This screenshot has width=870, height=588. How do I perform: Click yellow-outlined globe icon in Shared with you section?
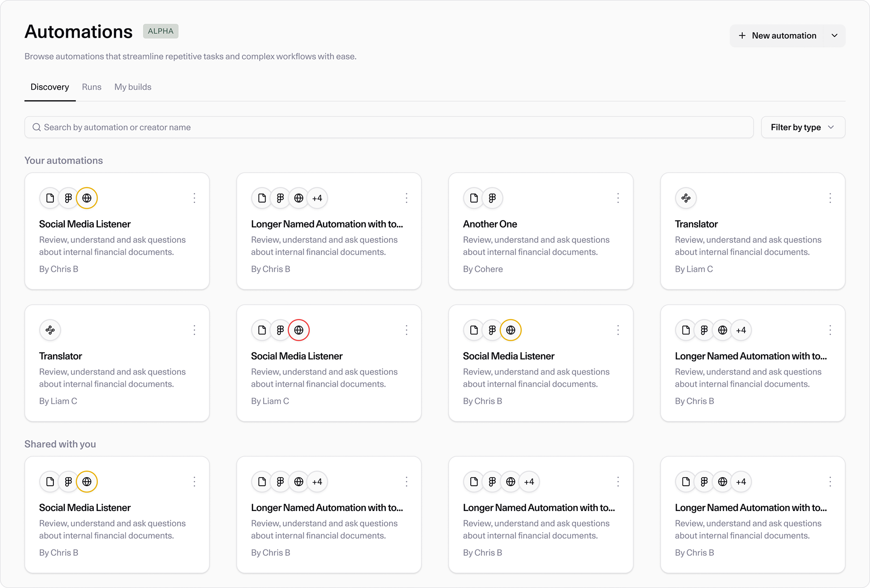(x=87, y=482)
